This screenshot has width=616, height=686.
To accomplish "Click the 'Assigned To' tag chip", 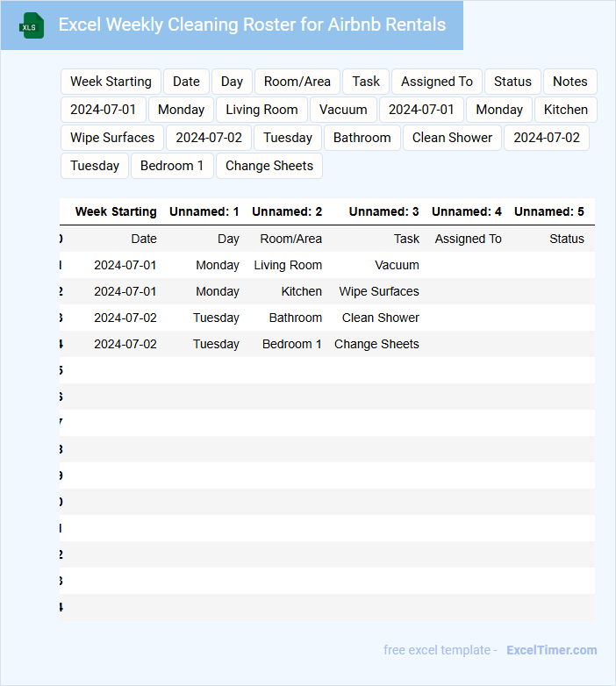I will [436, 82].
